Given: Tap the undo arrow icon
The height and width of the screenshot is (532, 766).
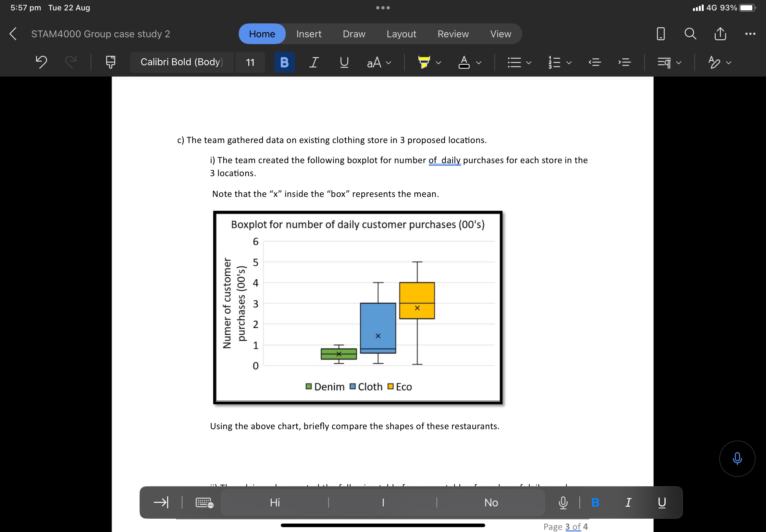Looking at the screenshot, I should click(41, 62).
